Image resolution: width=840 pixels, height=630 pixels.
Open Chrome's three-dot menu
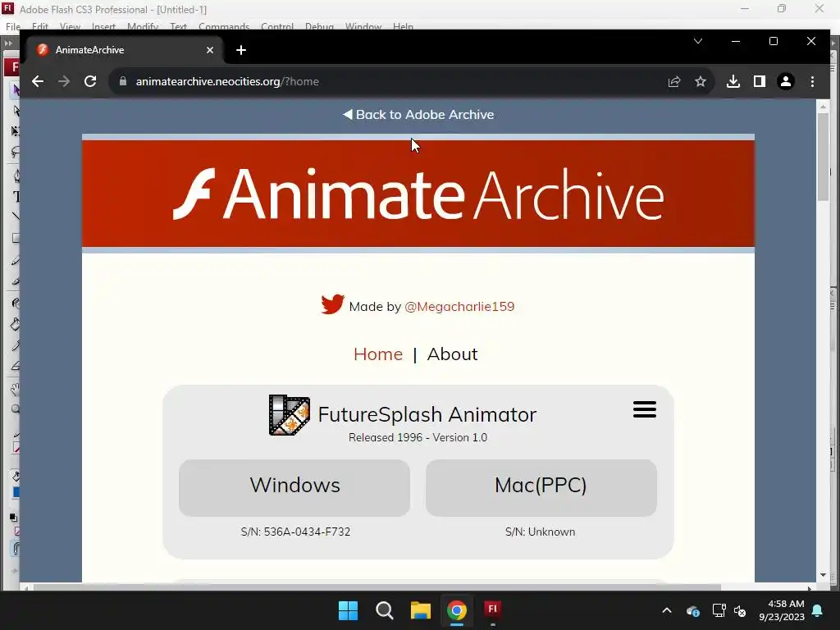tap(813, 81)
